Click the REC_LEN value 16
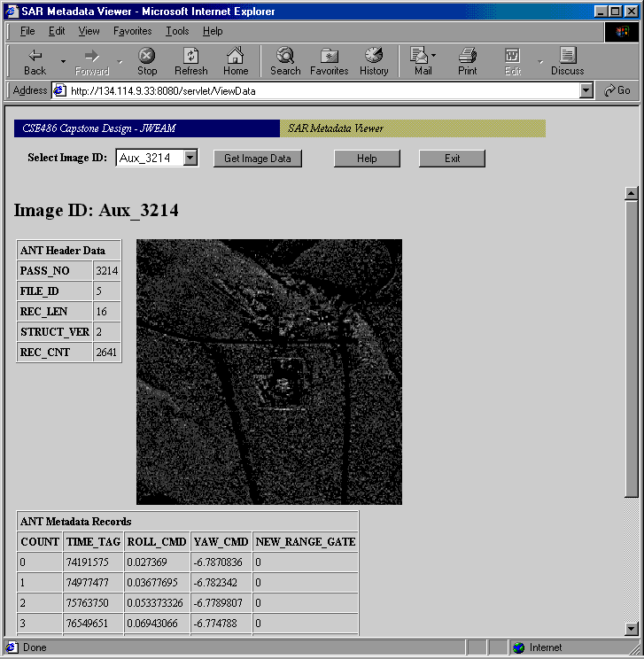 coord(107,312)
